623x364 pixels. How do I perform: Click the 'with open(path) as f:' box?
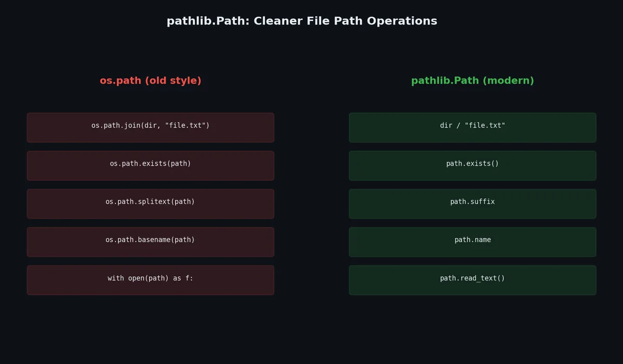pos(151,280)
